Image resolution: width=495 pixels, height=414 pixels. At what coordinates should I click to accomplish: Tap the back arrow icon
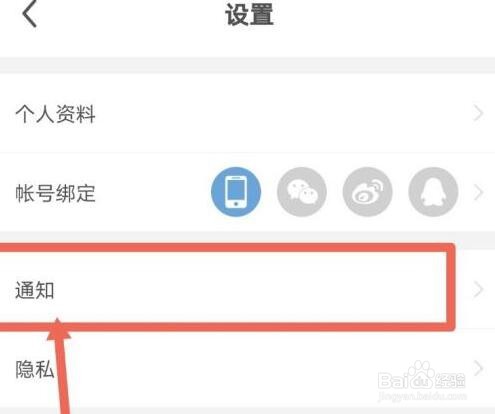point(29,13)
